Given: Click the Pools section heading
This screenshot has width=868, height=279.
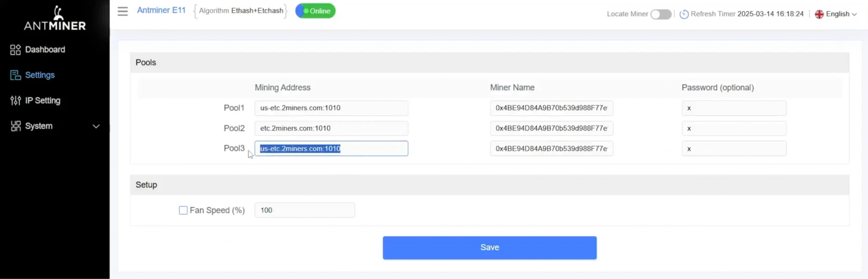Looking at the screenshot, I should (146, 62).
